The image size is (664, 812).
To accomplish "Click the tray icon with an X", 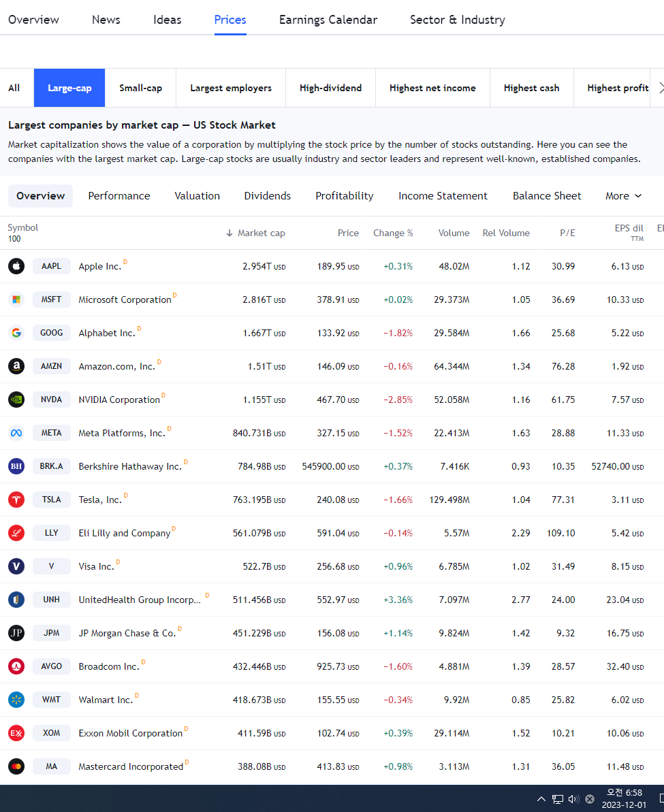I will pyautogui.click(x=590, y=799).
